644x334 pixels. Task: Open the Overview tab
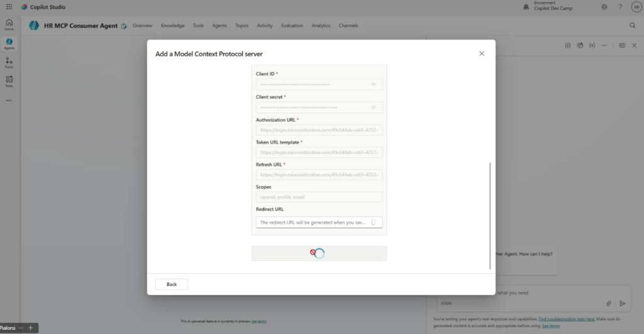tap(142, 25)
